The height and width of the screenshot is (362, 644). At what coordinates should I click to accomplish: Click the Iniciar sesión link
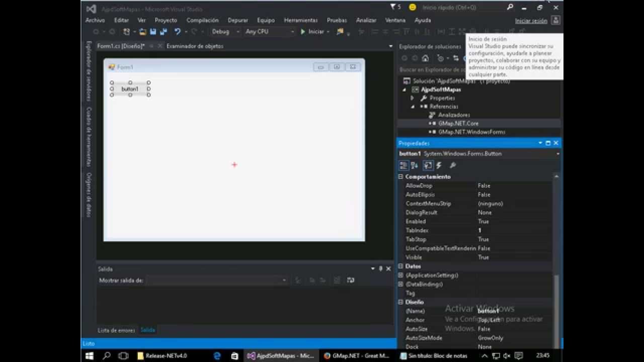coord(531,21)
